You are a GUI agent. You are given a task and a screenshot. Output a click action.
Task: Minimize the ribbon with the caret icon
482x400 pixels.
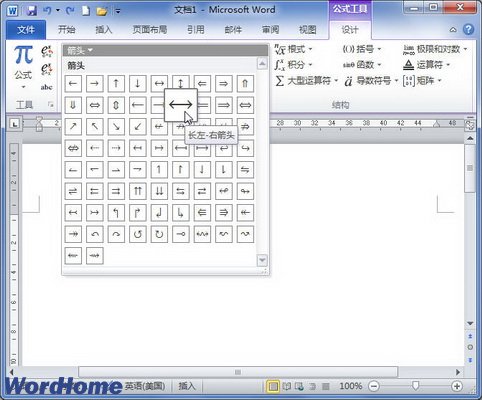[x=453, y=30]
